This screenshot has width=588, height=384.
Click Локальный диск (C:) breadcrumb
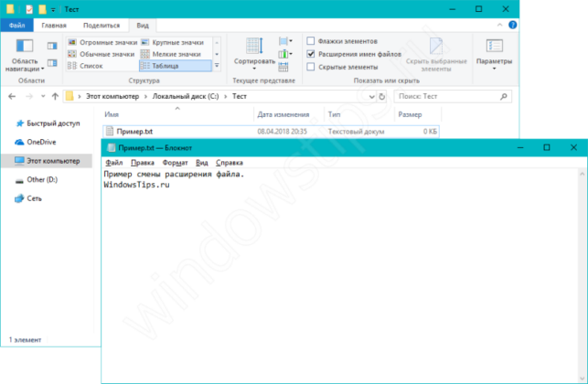[186, 96]
